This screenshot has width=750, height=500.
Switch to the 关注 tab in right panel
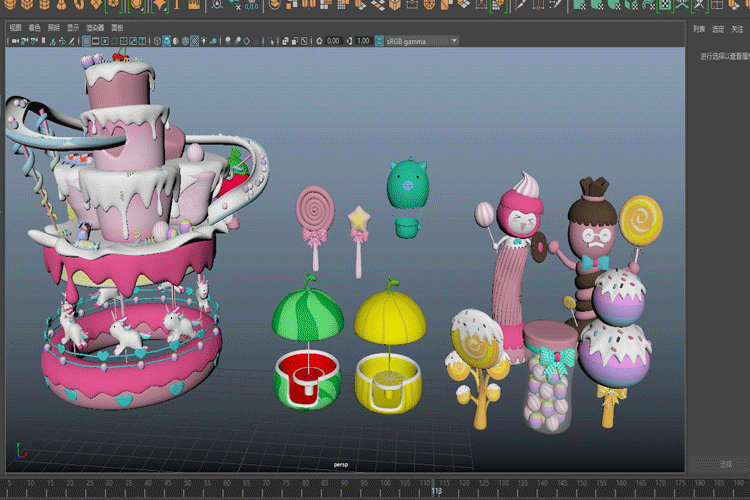pyautogui.click(x=737, y=29)
